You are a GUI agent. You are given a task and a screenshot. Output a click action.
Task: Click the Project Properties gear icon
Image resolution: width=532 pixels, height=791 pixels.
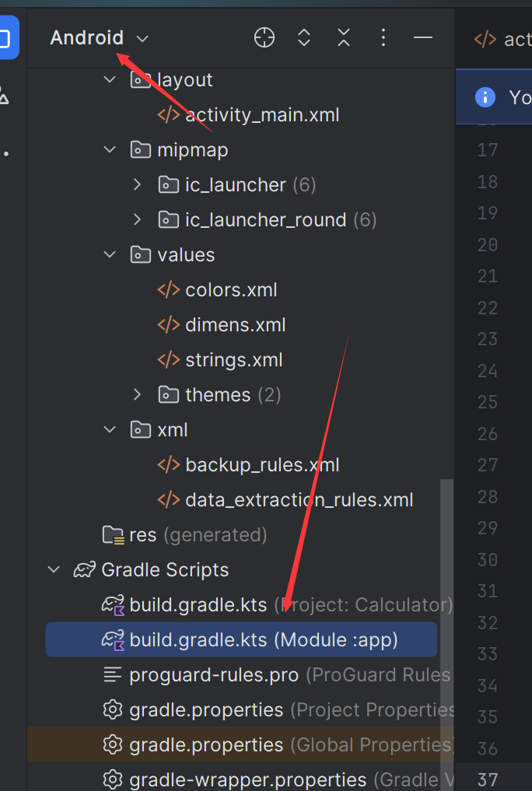tap(113, 710)
